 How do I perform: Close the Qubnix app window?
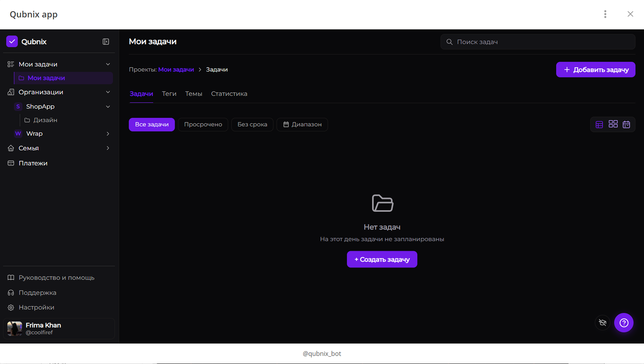click(630, 14)
